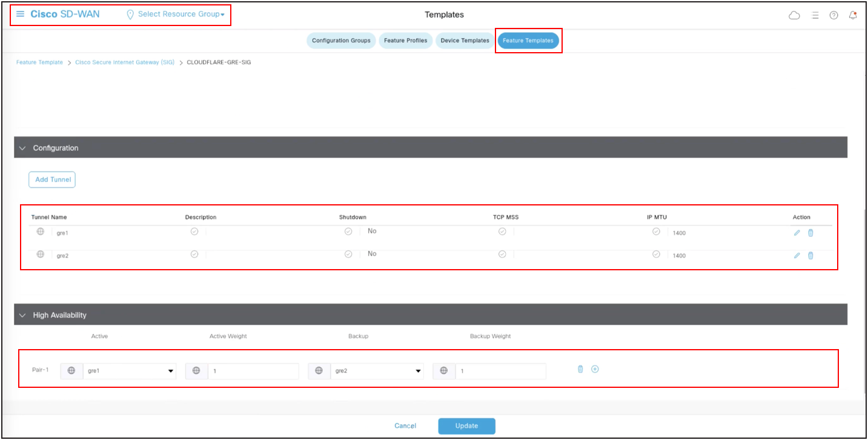Expand the Select Resource Group dropdown

[181, 14]
